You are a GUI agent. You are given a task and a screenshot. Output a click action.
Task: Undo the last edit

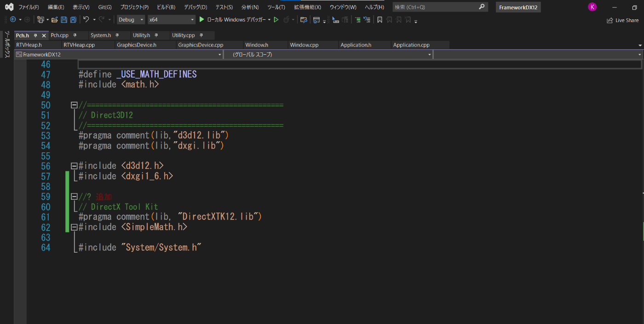87,19
